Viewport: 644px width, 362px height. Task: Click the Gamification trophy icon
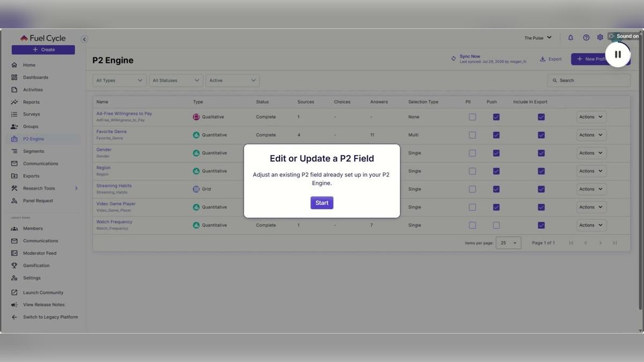pos(14,266)
